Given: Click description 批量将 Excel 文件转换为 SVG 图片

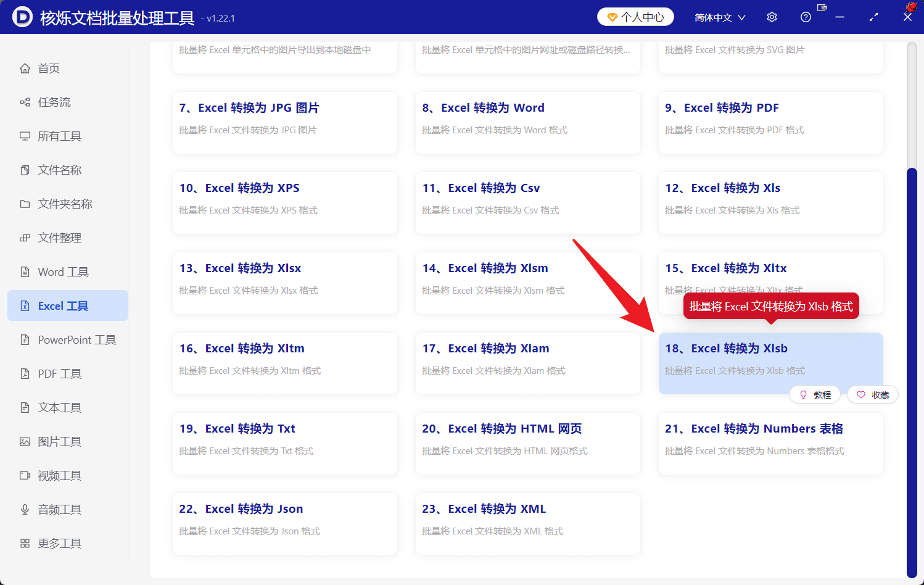Looking at the screenshot, I should tap(735, 50).
